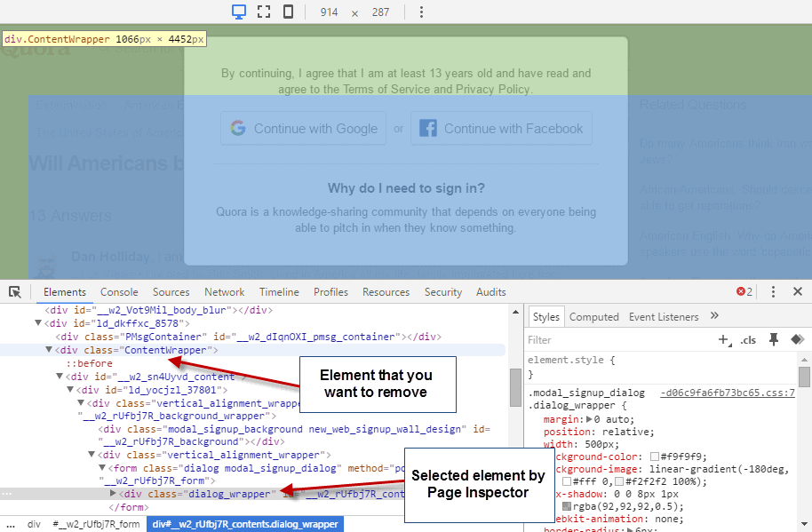Collapse the __w2_sn4Uyvd_content div node

click(60, 377)
